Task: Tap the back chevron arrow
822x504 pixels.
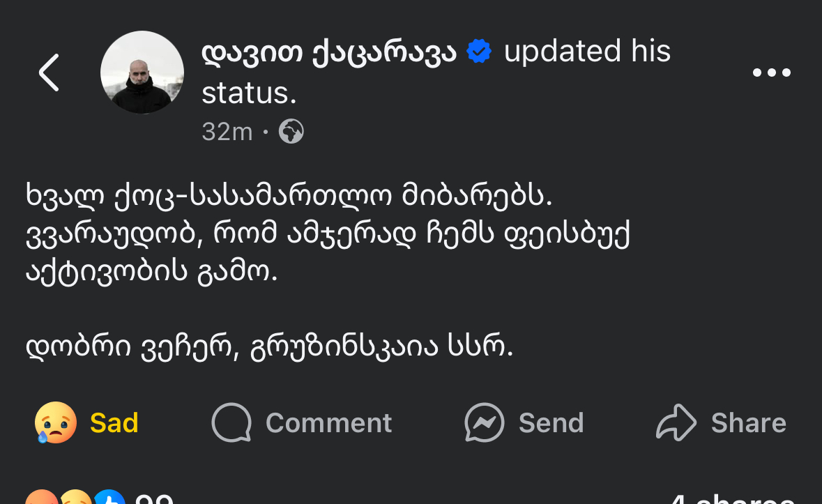Action: coord(49,72)
